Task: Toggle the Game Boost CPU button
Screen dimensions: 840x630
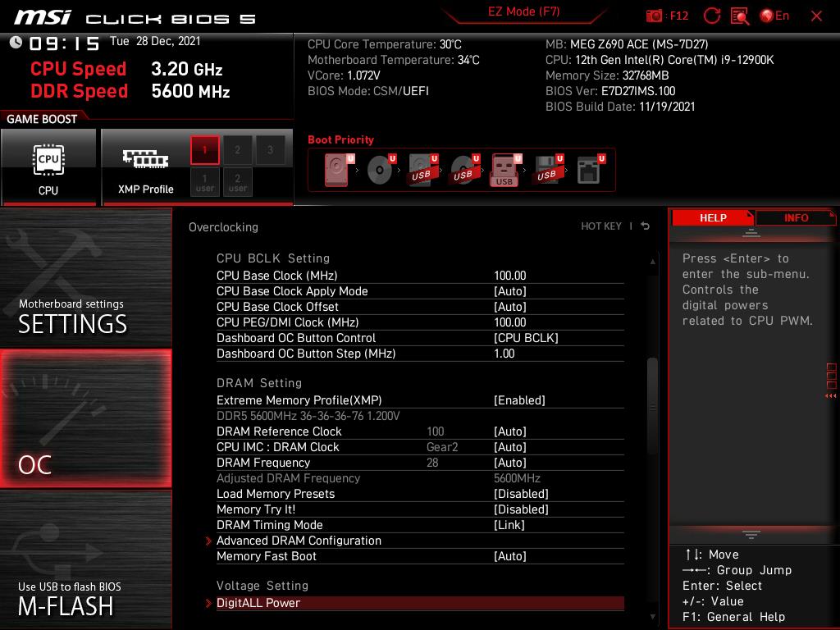Action: tap(48, 167)
